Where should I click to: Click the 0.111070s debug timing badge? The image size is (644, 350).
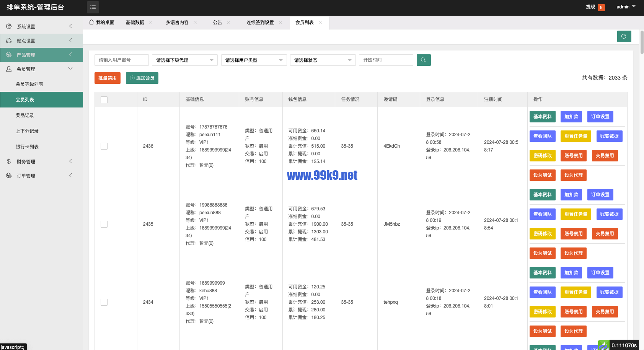(x=624, y=345)
